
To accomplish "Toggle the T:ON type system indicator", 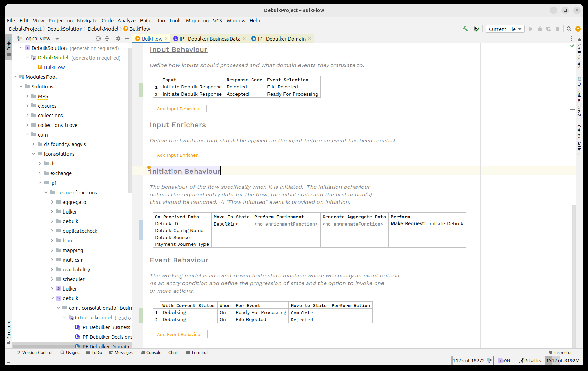I will click(x=504, y=361).
